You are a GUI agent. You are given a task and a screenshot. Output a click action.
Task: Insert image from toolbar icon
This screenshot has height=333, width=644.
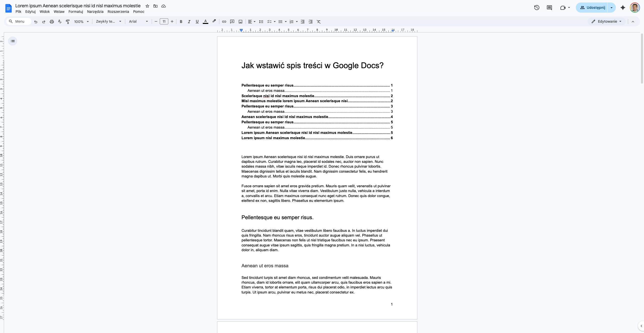pos(240,22)
